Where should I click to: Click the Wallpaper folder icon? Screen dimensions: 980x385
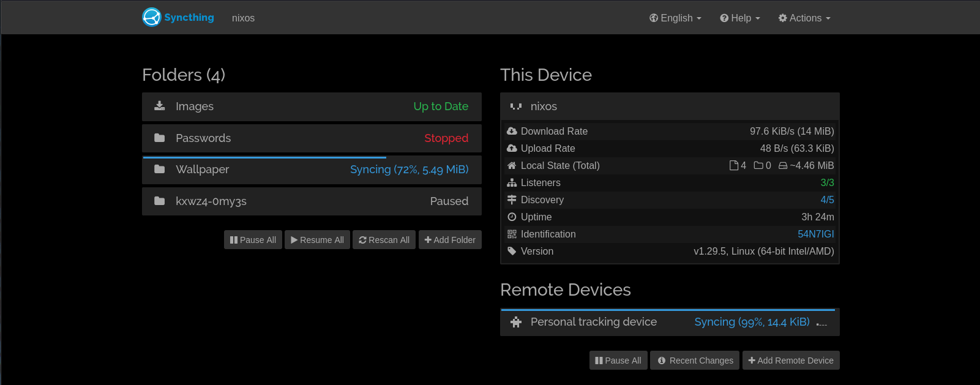pyautogui.click(x=159, y=169)
